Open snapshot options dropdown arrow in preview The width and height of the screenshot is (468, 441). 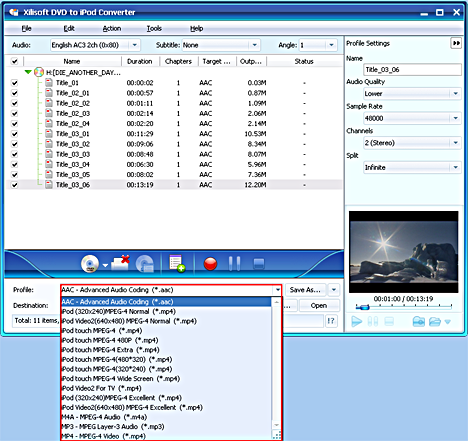tap(448, 322)
